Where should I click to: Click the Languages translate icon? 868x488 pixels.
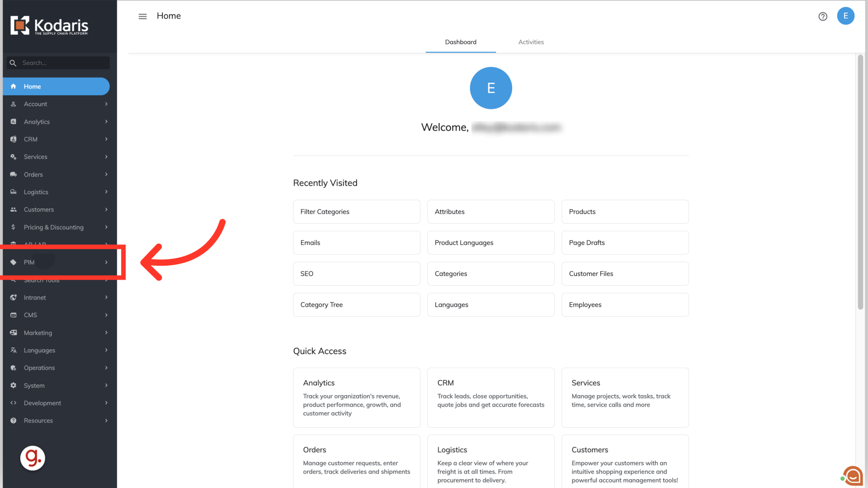(x=14, y=350)
